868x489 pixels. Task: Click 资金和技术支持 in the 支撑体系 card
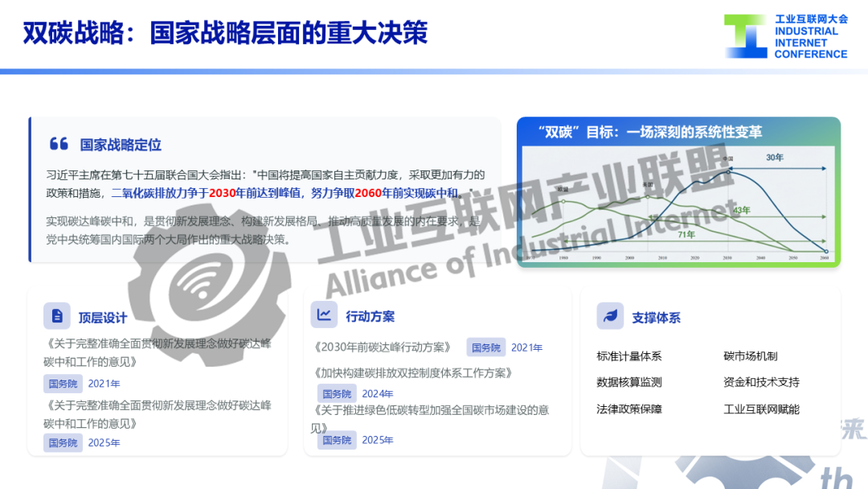[762, 382]
